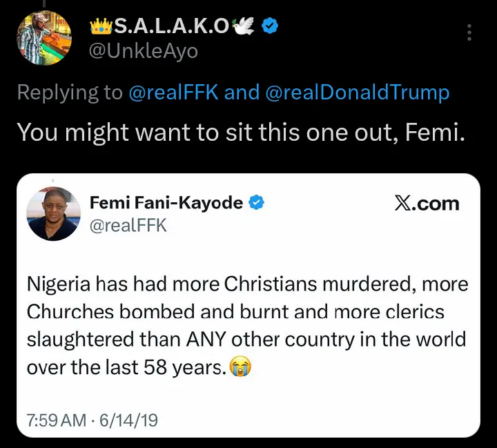Click Femi Fani-Kayode's avatar in the quoted tweet
The width and height of the screenshot is (497, 448).
53,213
